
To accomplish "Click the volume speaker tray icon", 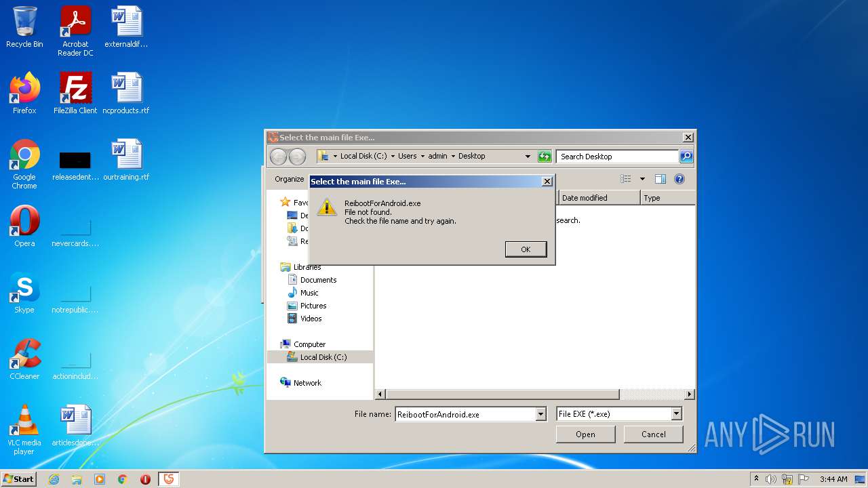I will click(771, 479).
